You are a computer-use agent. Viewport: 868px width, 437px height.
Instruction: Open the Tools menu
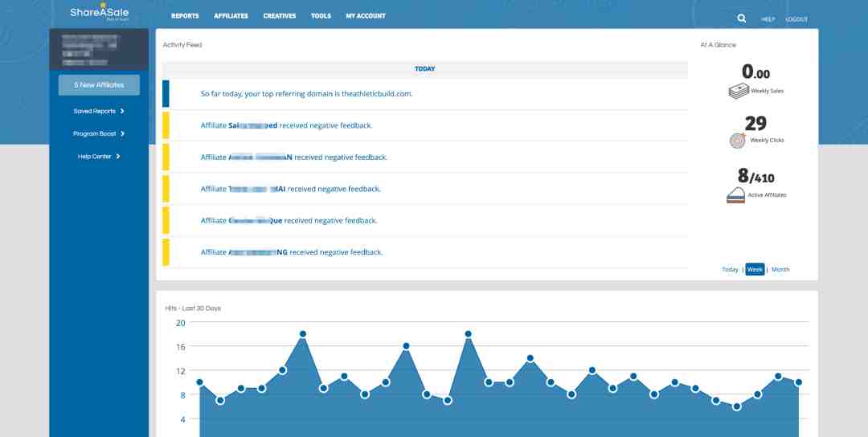coord(321,16)
